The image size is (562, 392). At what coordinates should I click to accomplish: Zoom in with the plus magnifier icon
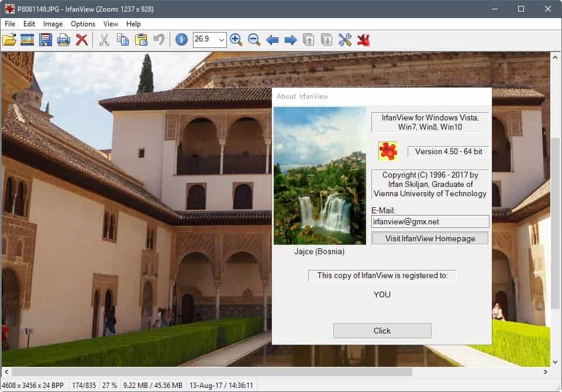pyautogui.click(x=236, y=40)
